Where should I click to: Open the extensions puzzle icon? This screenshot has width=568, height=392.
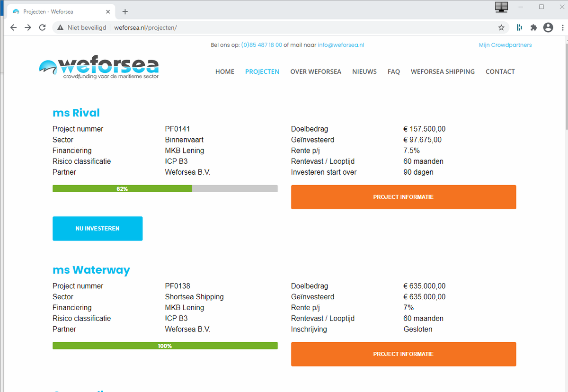(533, 27)
